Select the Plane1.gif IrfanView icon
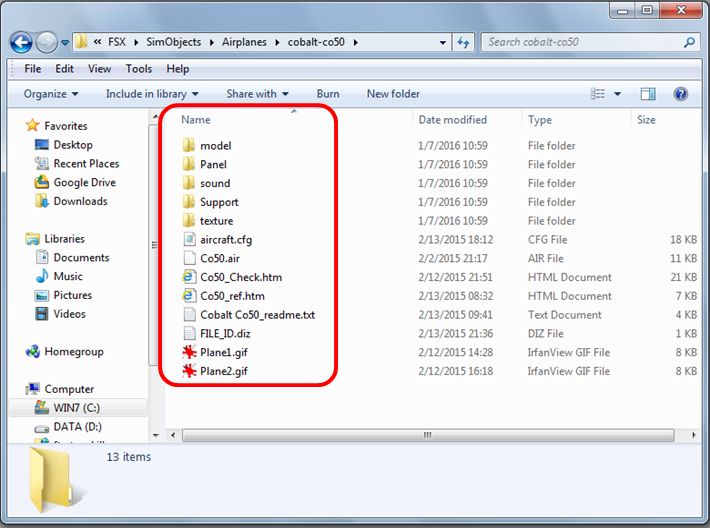Image resolution: width=710 pixels, height=528 pixels. (189, 352)
